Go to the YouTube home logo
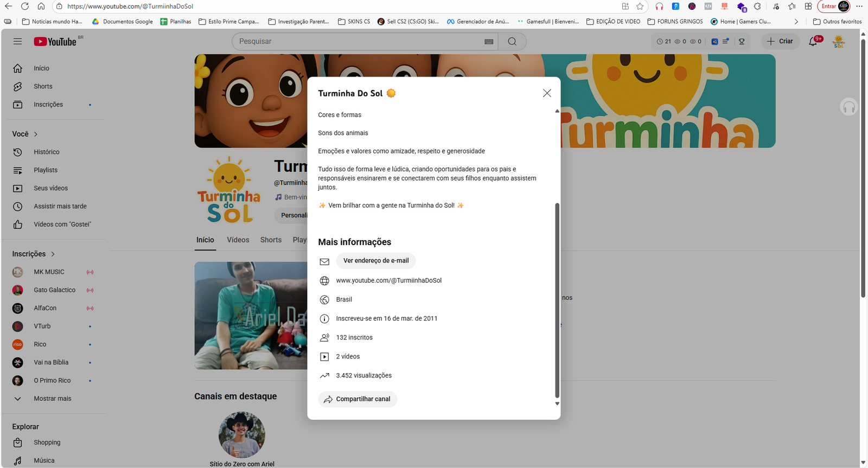Viewport: 868px width, 468px height. 55,42
